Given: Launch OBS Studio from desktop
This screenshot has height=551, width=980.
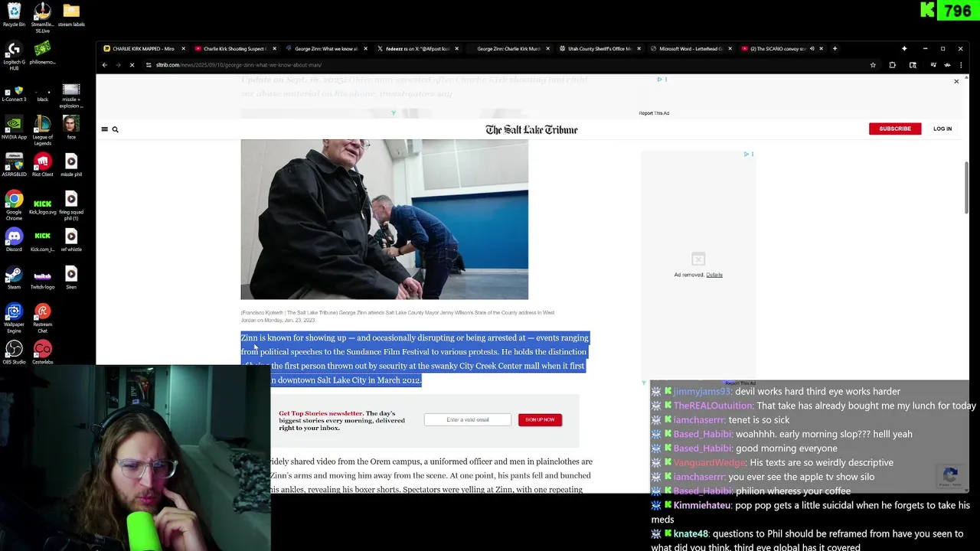Looking at the screenshot, I should 14,352.
